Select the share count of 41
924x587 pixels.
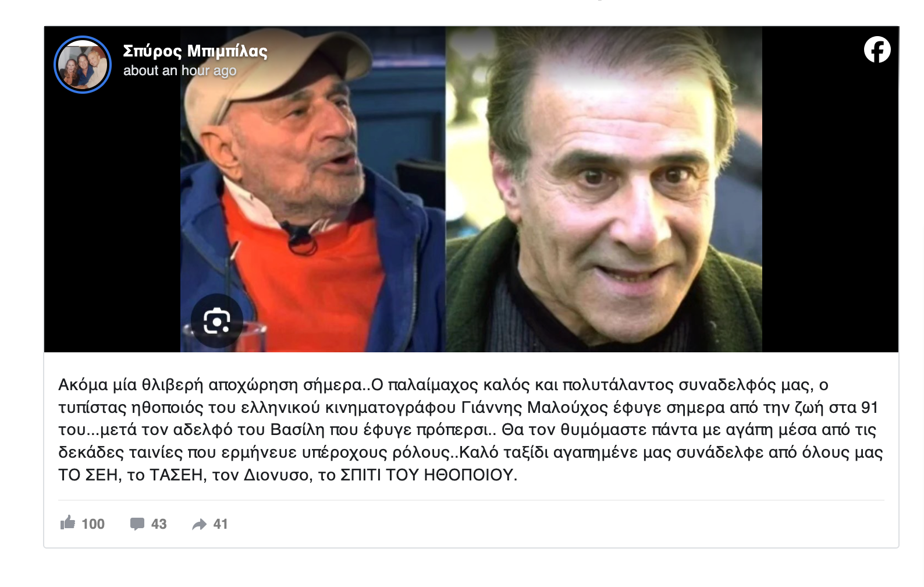coord(221,524)
